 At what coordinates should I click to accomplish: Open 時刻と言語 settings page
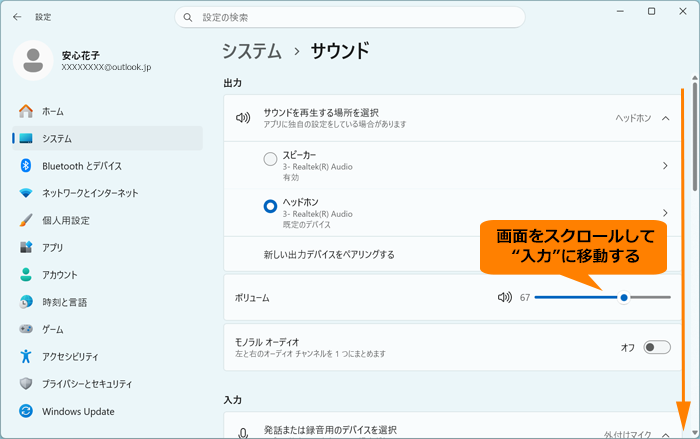(x=108, y=302)
